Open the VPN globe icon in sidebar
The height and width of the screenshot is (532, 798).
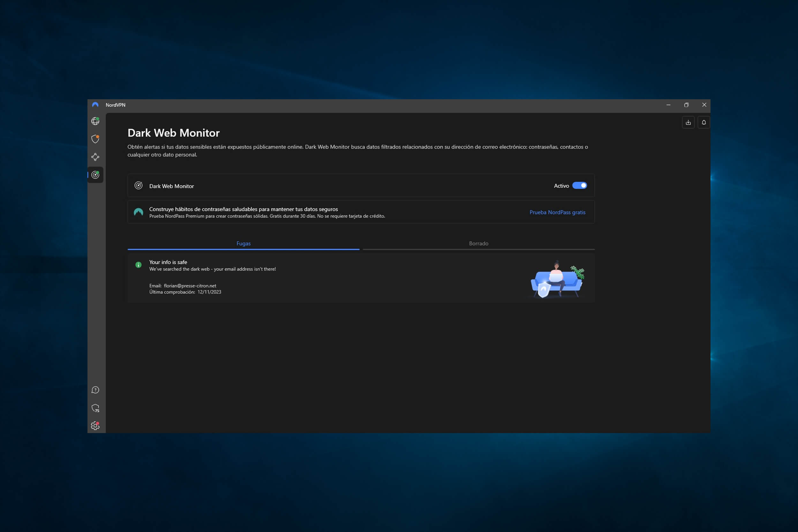(95, 121)
